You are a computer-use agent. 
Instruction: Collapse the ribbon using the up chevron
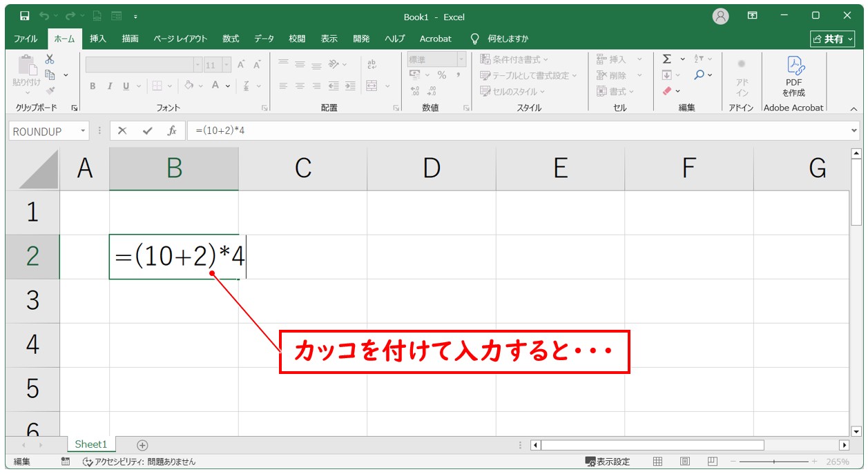pyautogui.click(x=853, y=108)
